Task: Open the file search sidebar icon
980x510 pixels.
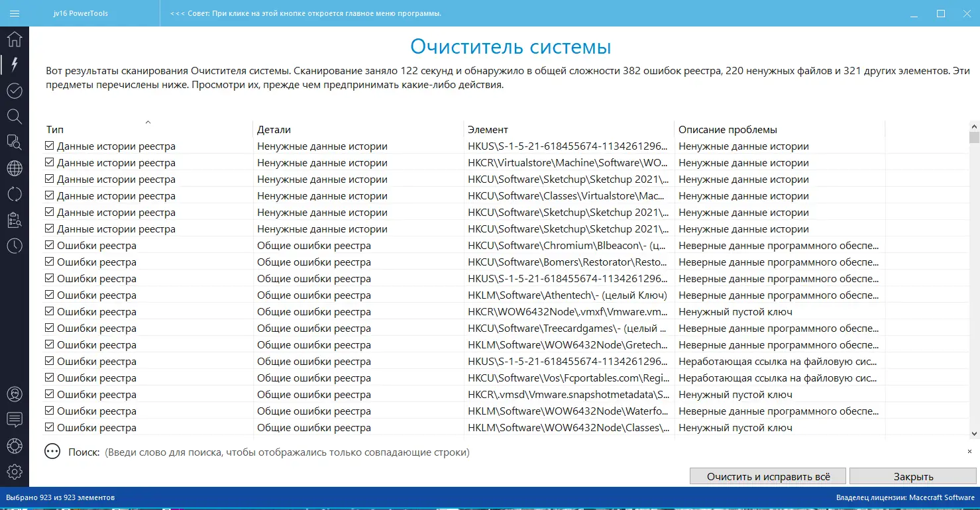Action: click(x=15, y=142)
